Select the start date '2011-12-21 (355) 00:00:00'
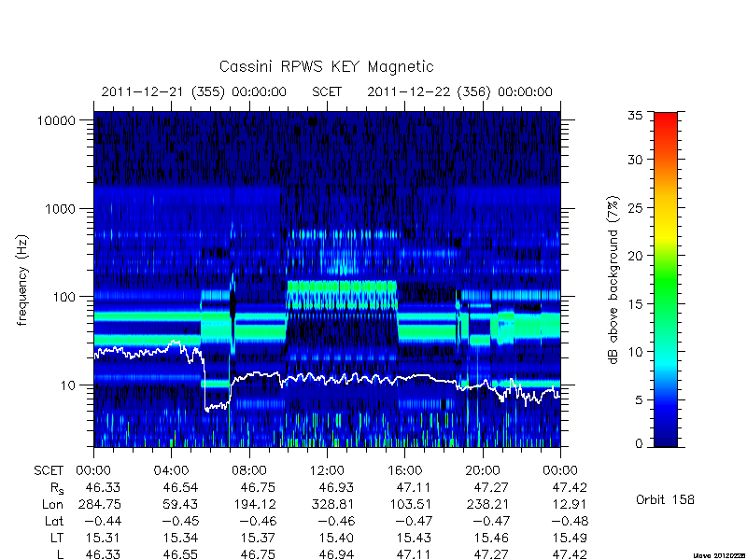The width and height of the screenshot is (747, 560). 194,91
